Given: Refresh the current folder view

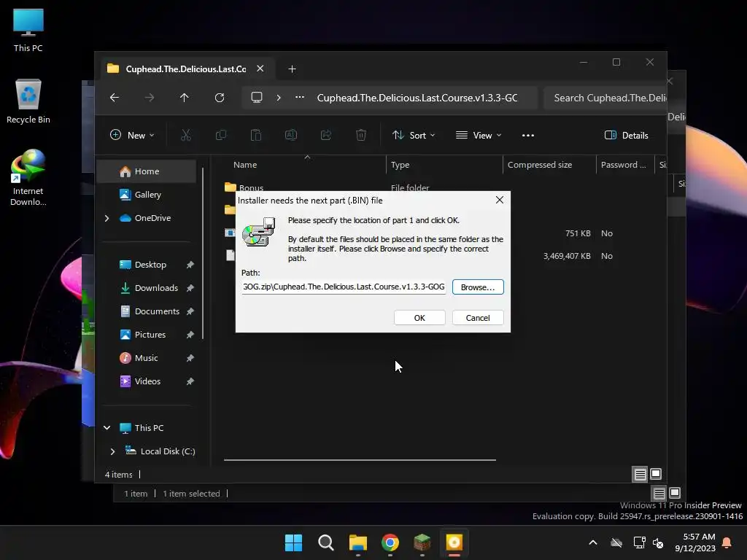Looking at the screenshot, I should (x=220, y=98).
